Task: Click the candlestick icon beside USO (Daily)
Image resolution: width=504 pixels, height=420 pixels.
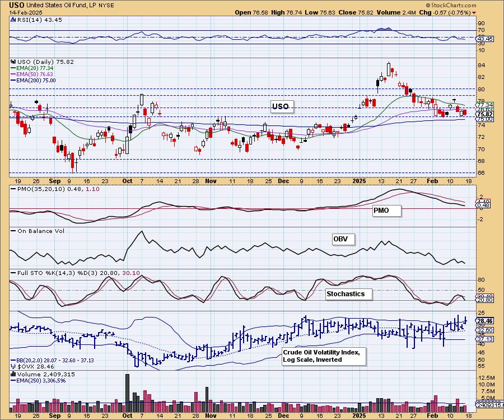Action: tap(13, 62)
